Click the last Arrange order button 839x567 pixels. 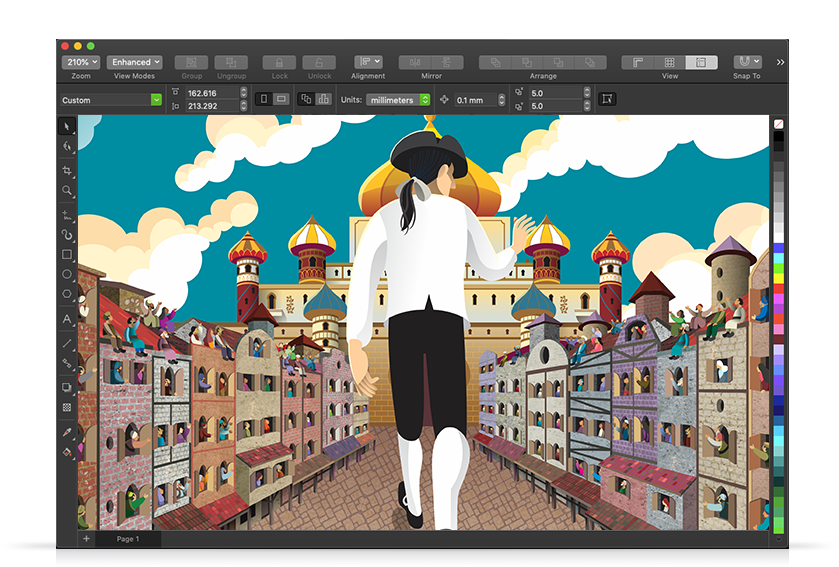pos(590,62)
